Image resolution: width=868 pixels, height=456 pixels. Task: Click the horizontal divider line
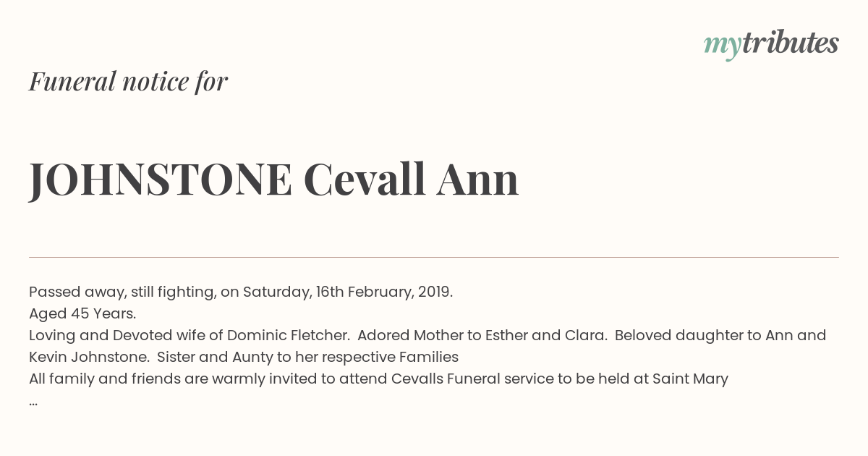click(x=434, y=257)
